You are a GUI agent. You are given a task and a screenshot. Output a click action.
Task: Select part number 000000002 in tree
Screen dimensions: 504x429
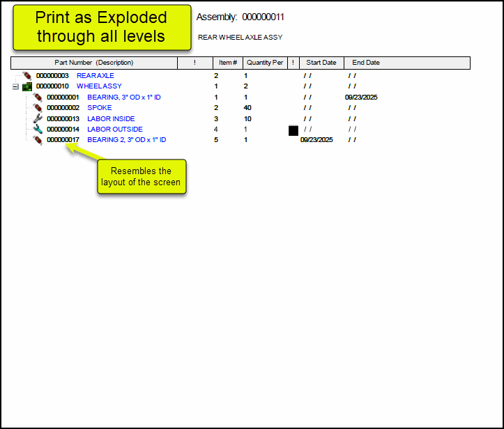[x=63, y=108]
